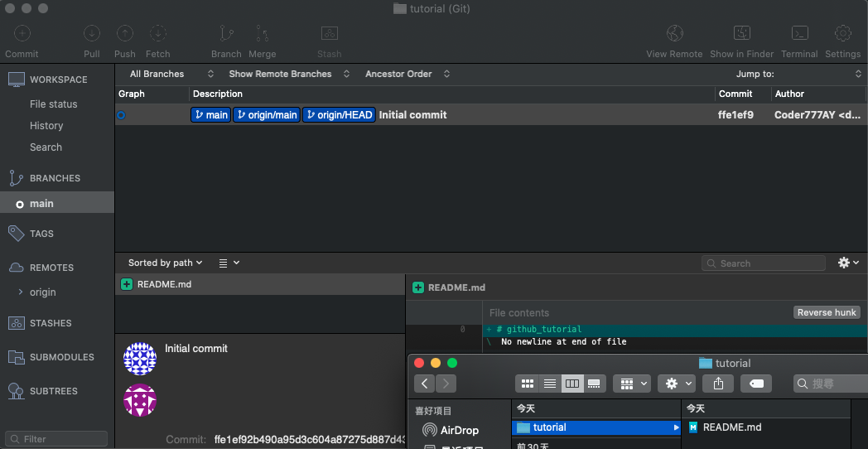Click the SUBTREES section header
The height and width of the screenshot is (449, 868).
pyautogui.click(x=54, y=391)
